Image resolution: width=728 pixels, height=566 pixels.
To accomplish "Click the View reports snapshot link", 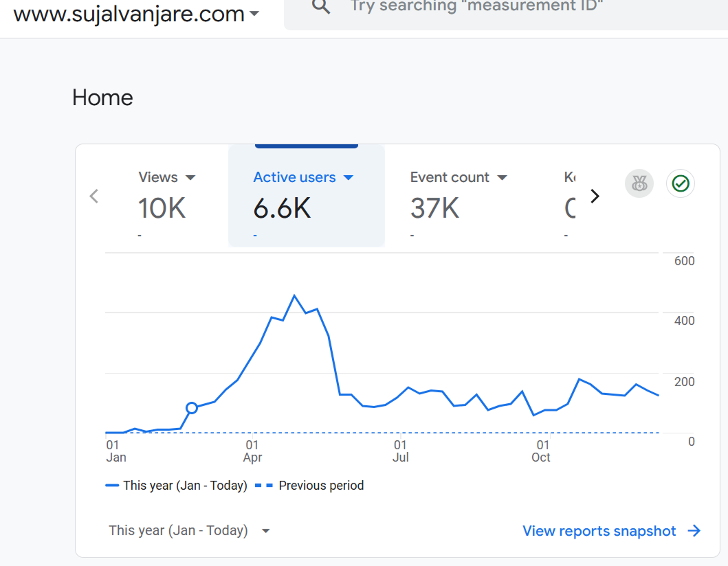I will (599, 530).
